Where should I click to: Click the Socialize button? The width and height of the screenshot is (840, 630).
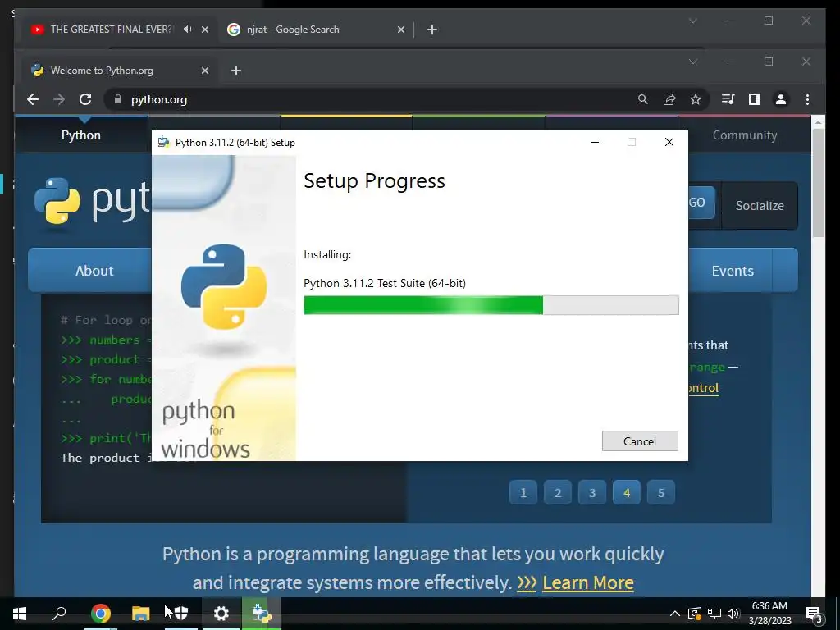point(760,206)
